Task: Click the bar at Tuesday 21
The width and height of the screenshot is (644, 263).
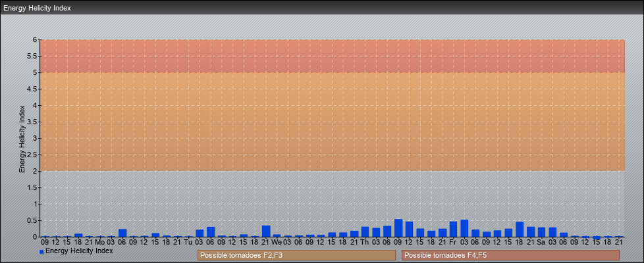Action: point(266,231)
